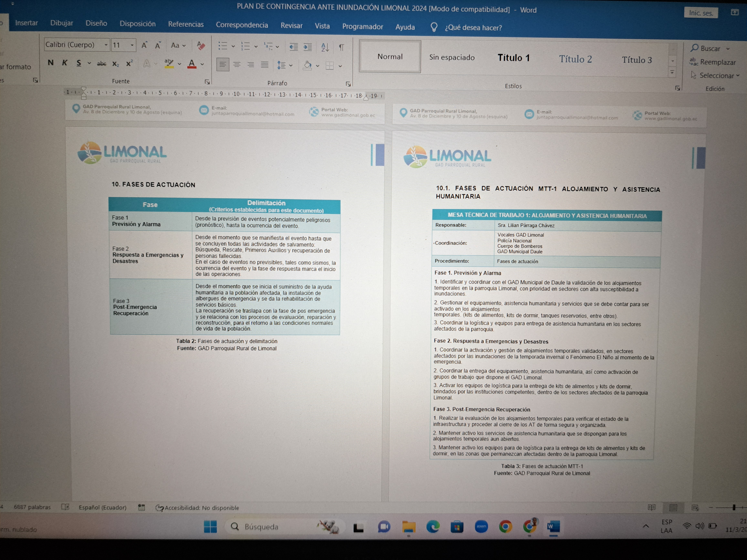Click the Center alignment icon
The height and width of the screenshot is (560, 747).
pos(237,64)
